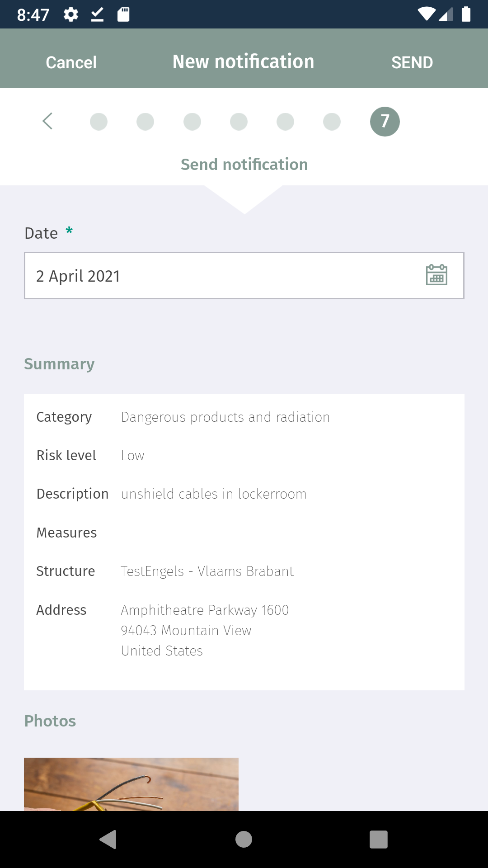488x868 pixels.
Task: Select the sixth step dot
Action: 332,122
